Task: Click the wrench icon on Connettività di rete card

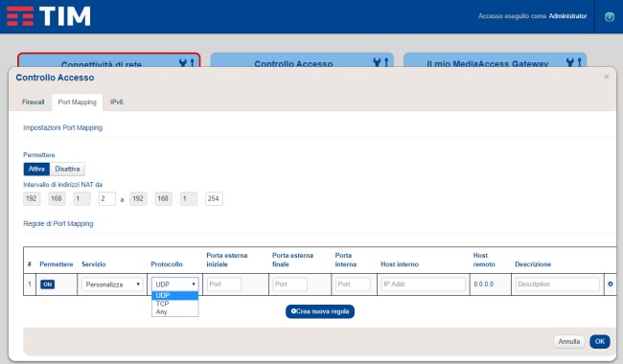Action: 183,62
